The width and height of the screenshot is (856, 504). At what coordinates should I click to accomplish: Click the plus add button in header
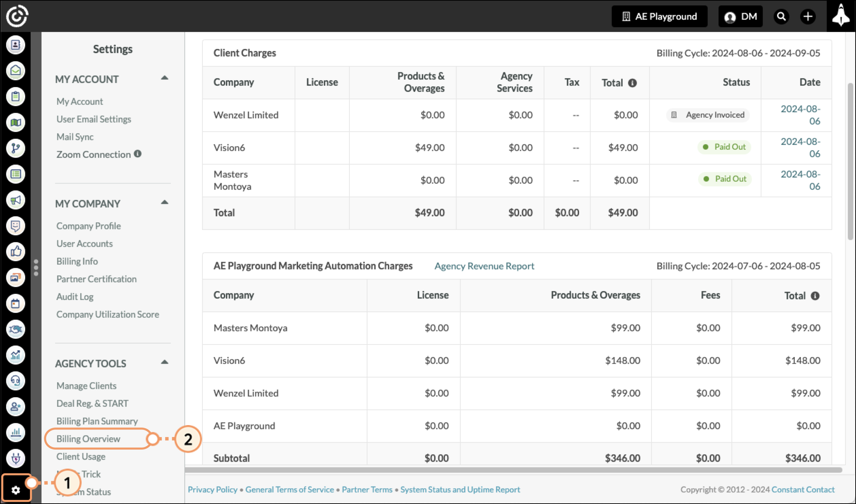click(808, 16)
